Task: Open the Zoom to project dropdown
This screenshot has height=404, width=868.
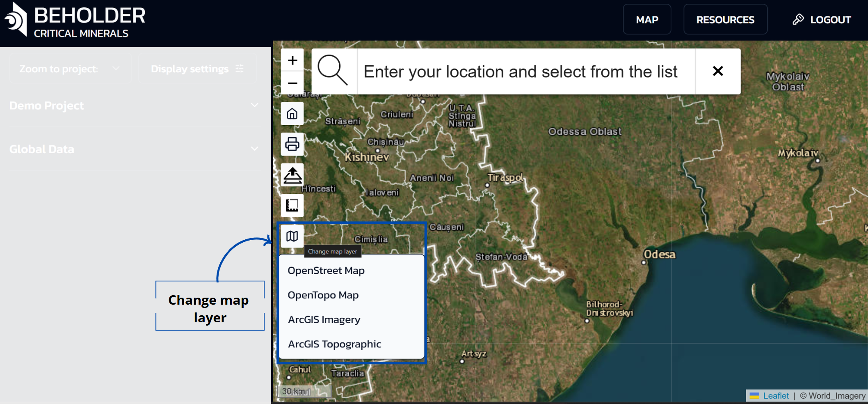Action: [70, 69]
